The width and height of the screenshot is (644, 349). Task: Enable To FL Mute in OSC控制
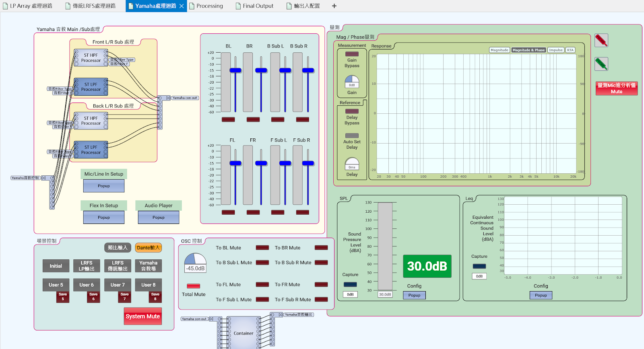(262, 284)
